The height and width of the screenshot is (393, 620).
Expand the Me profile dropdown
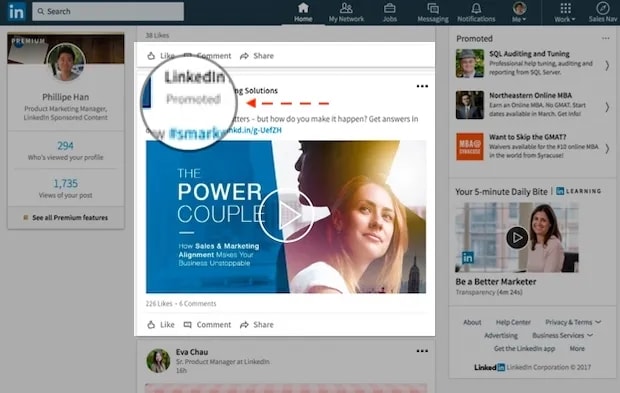point(519,12)
